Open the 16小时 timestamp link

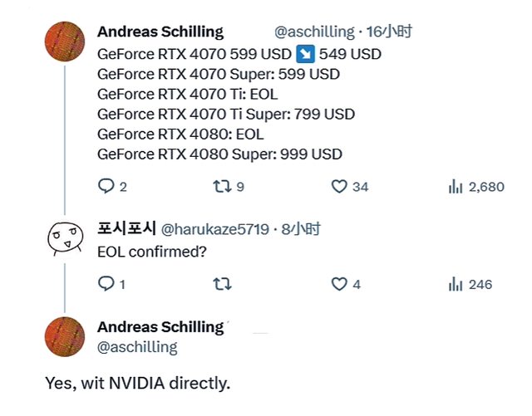coord(391,32)
